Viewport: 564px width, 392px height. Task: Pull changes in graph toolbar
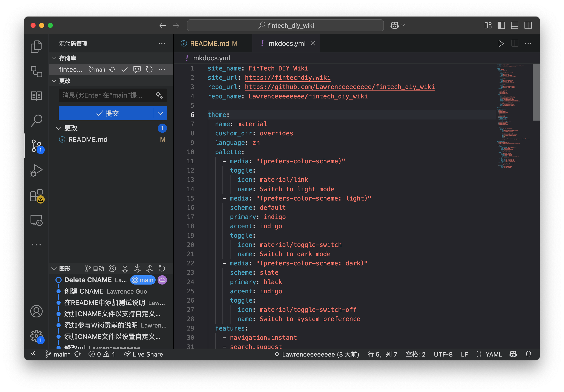[137, 268]
